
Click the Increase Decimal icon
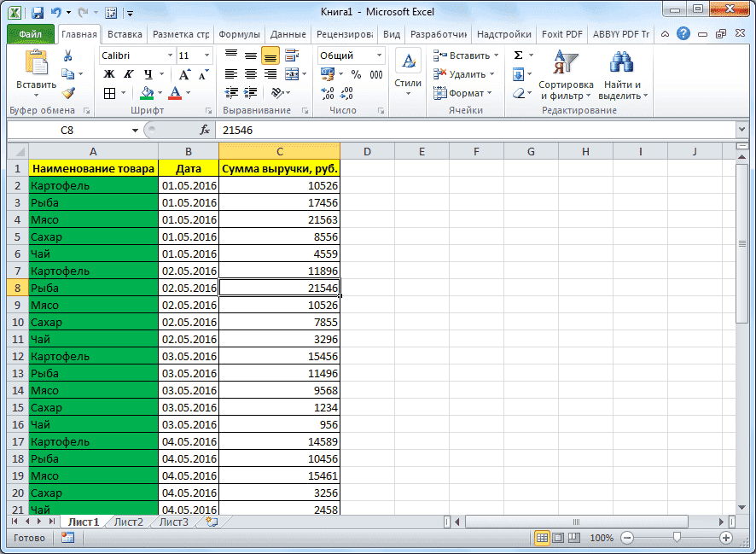tap(327, 93)
